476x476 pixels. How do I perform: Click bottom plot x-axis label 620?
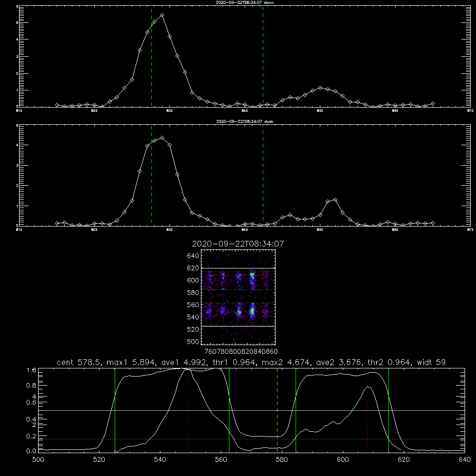click(x=404, y=460)
